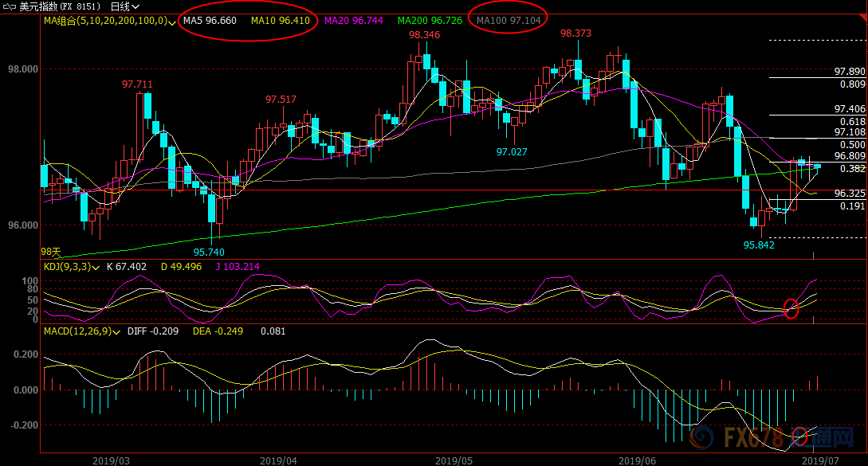Select the MA5 96.660 legend label

(x=210, y=21)
